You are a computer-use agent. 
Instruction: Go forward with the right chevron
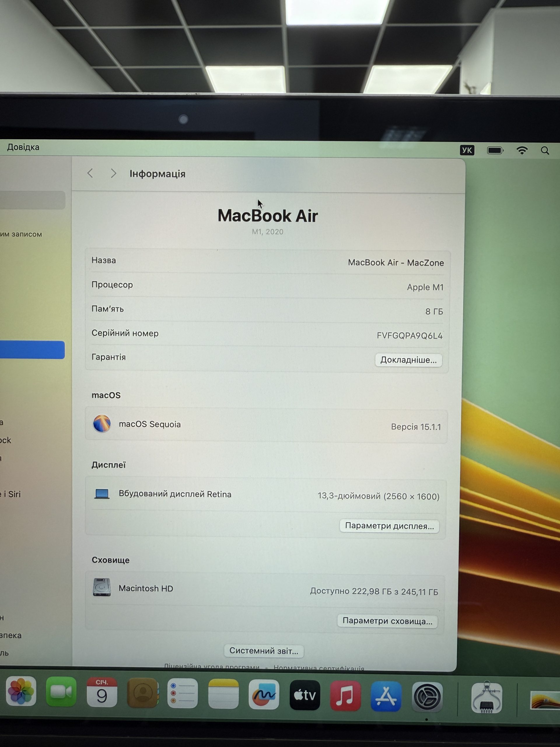[x=113, y=173]
